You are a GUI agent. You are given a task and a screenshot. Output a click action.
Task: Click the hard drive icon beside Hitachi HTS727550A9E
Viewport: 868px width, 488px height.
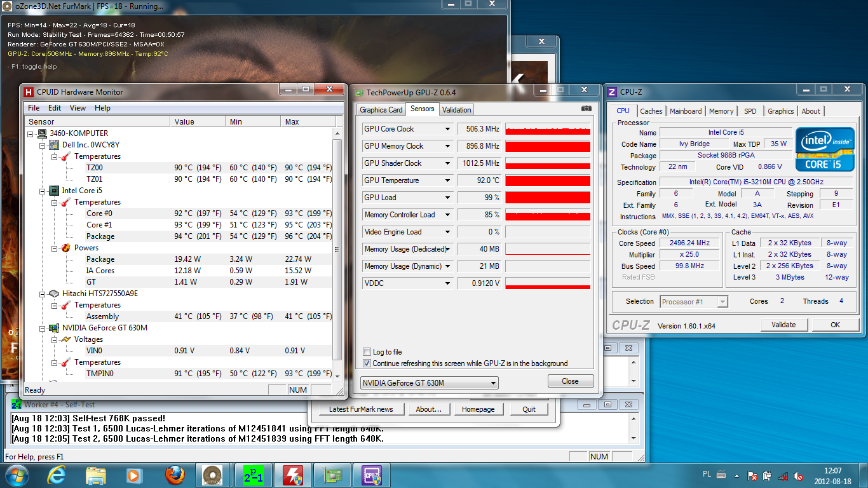[55, 294]
